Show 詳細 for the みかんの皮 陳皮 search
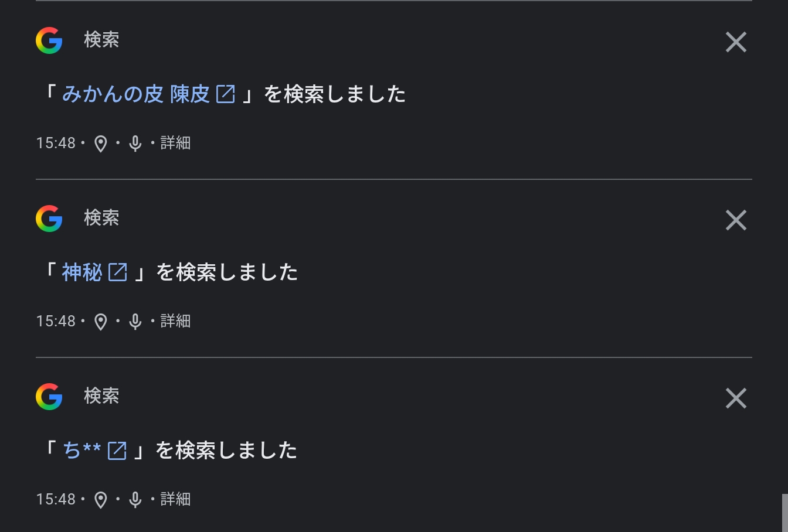 tap(175, 143)
